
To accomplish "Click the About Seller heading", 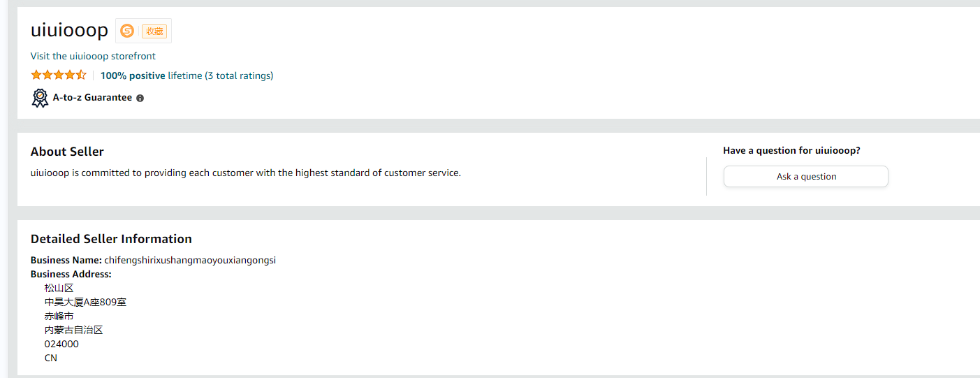I will click(67, 152).
